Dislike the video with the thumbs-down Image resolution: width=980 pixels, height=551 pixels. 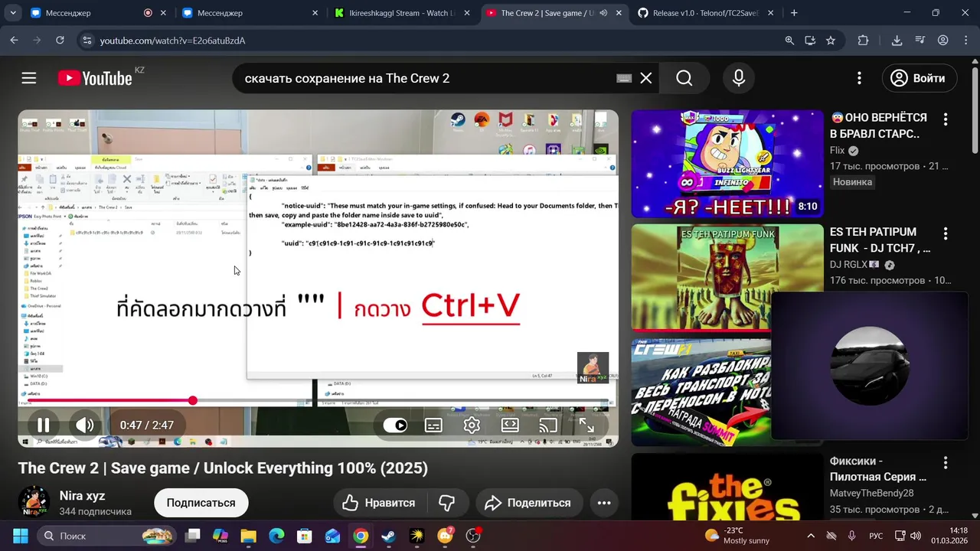click(x=447, y=503)
